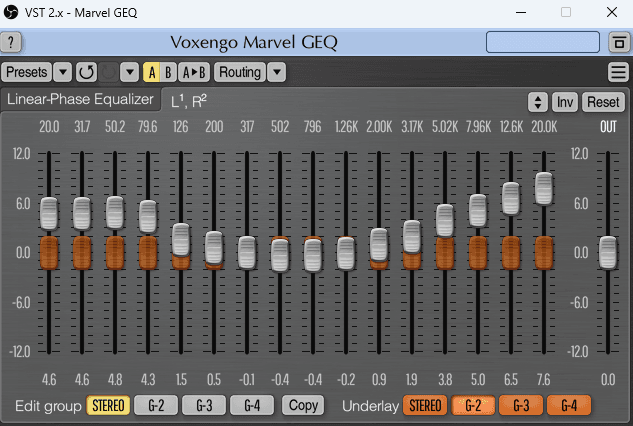Viewport: 633px width, 426px height.
Task: Open the Routing dropdown arrow
Action: [x=277, y=72]
